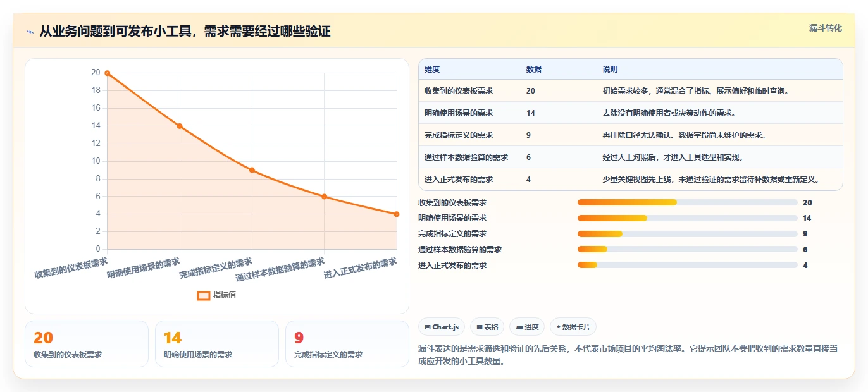Viewport: 868px width, 392px height.
Task: Click progress bar for 明确使用场景的需求
Action: [687, 218]
